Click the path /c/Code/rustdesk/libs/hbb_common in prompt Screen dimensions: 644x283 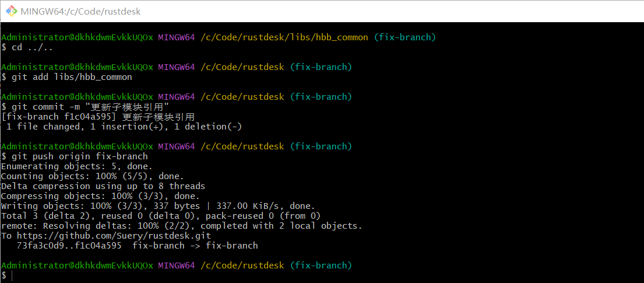point(284,37)
